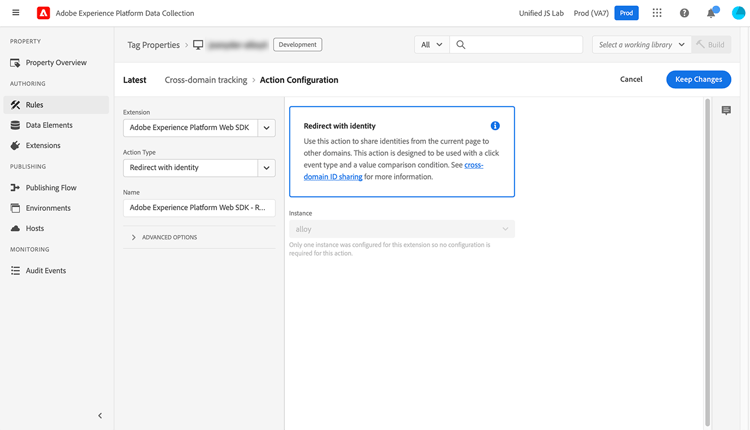The width and height of the screenshot is (750, 430).
Task: Open the app switcher grid icon
Action: (657, 13)
